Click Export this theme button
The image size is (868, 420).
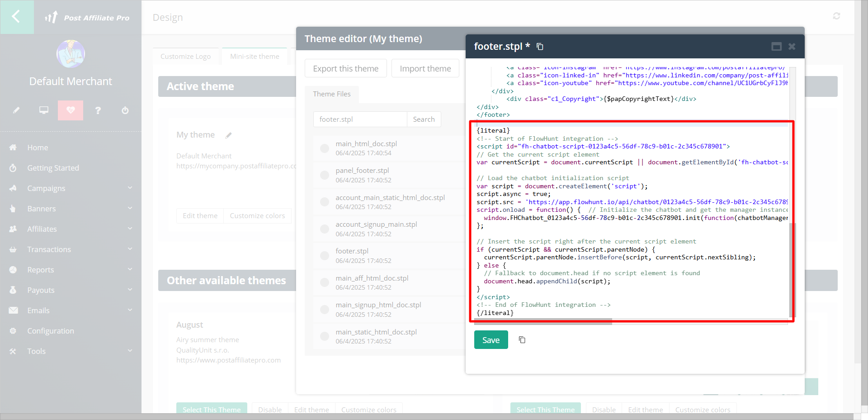pos(346,68)
